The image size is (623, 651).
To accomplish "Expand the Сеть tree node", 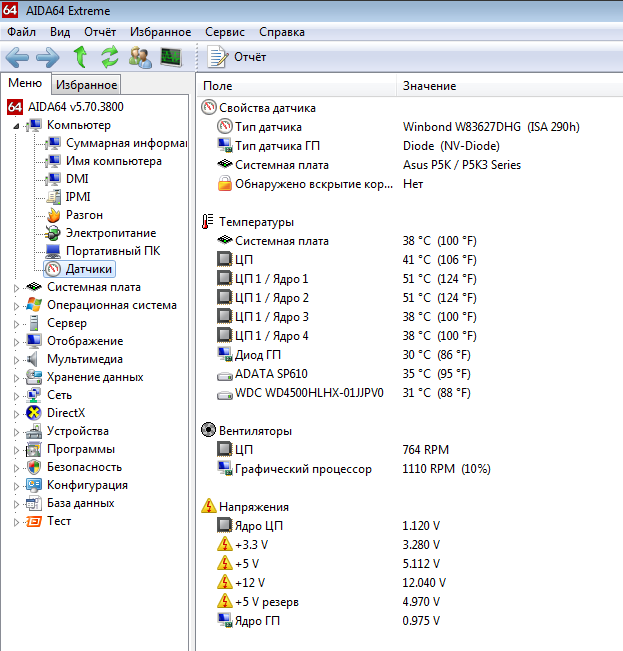I will click(x=16, y=395).
